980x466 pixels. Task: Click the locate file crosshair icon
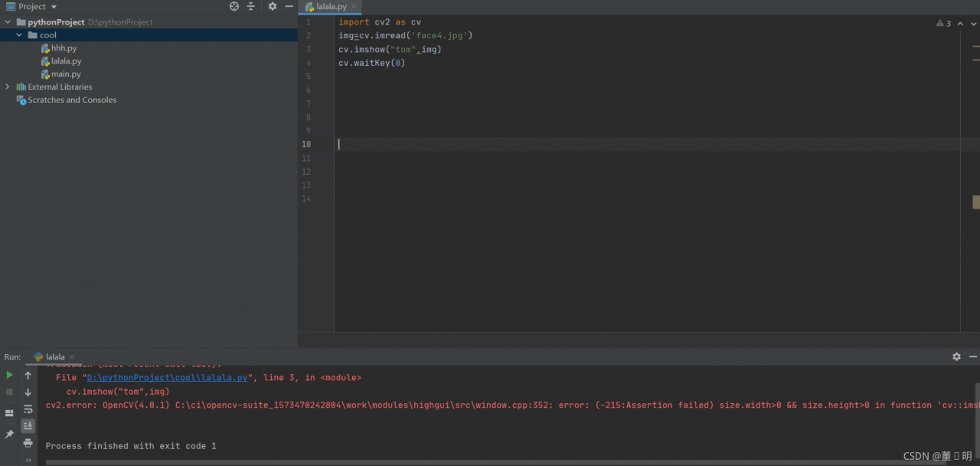(234, 6)
